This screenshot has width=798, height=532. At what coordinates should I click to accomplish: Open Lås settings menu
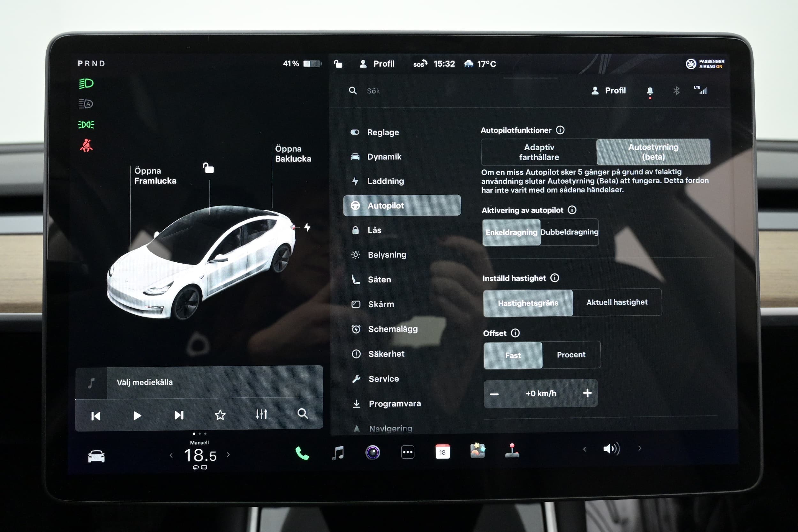(402, 230)
